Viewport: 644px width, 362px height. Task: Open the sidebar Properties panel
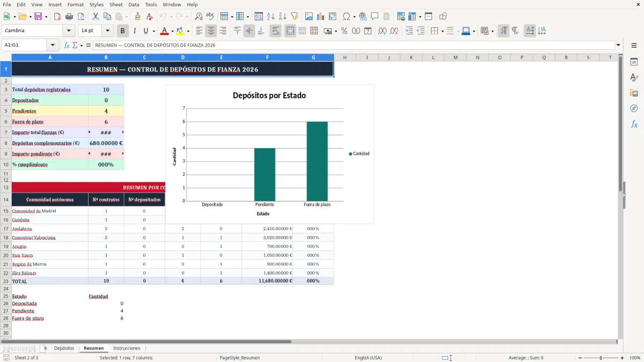(x=634, y=62)
